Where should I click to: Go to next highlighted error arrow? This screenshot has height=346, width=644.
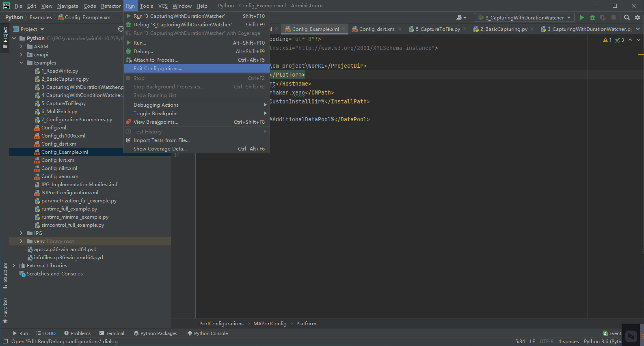click(x=638, y=40)
